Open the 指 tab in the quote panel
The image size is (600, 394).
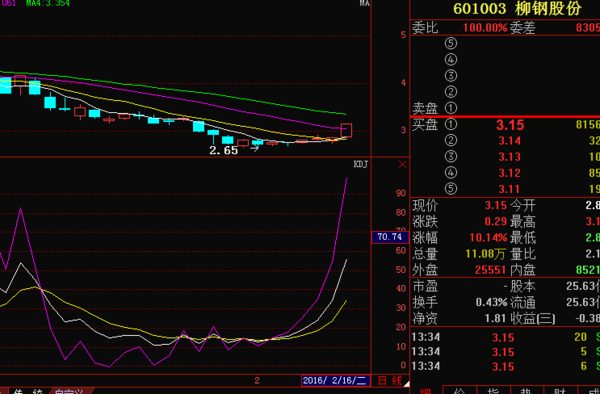point(493,391)
